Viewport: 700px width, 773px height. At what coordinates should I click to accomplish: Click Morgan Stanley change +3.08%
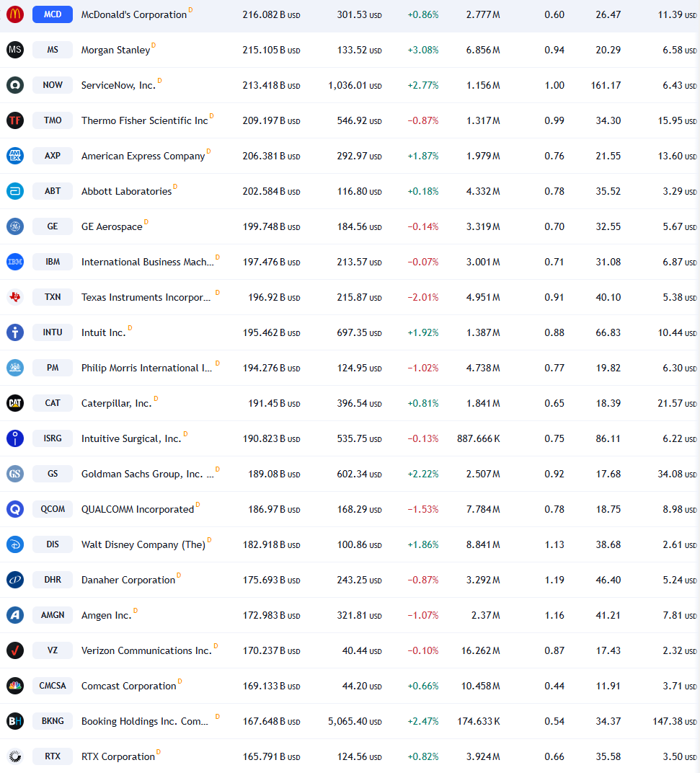tap(423, 50)
